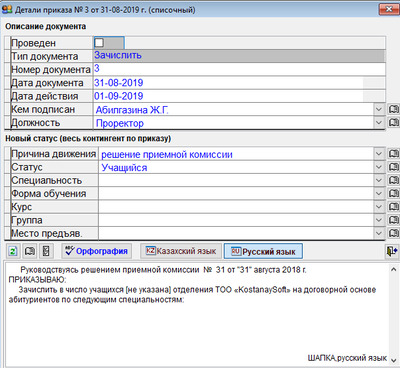Expand the Место предъяв. dropdown
The height and width of the screenshot is (368, 400).
point(379,233)
